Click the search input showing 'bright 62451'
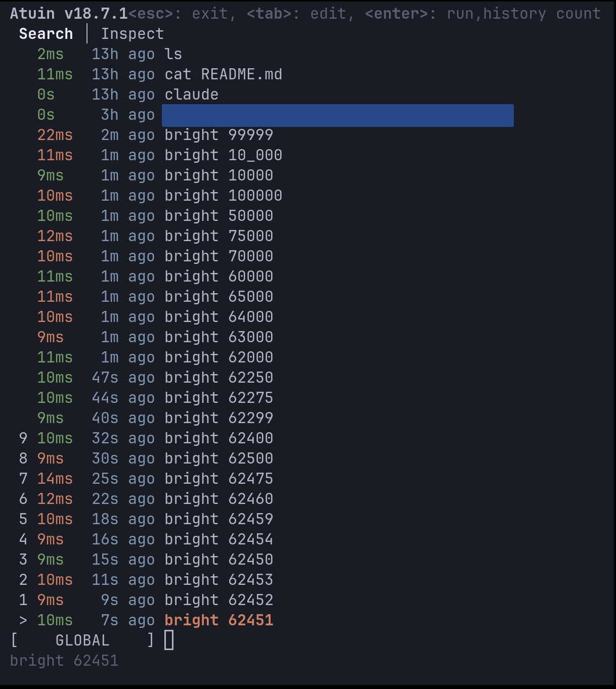Screen dimensions: 616x689 pyautogui.click(x=64, y=660)
